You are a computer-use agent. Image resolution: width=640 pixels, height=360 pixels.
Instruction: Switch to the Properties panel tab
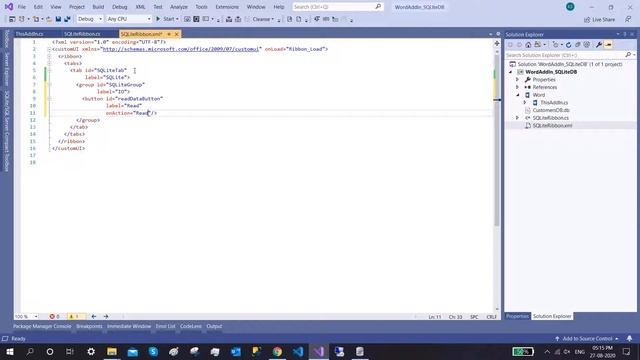518,316
